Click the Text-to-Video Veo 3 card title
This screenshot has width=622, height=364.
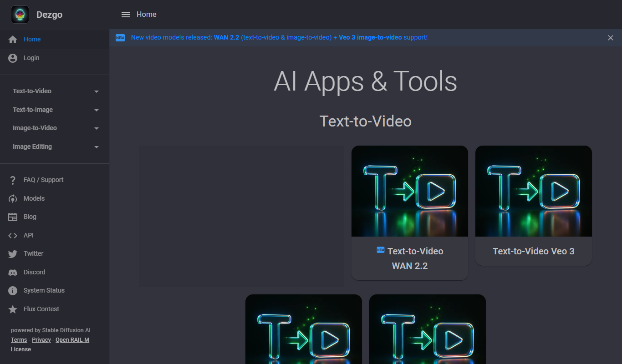534,251
